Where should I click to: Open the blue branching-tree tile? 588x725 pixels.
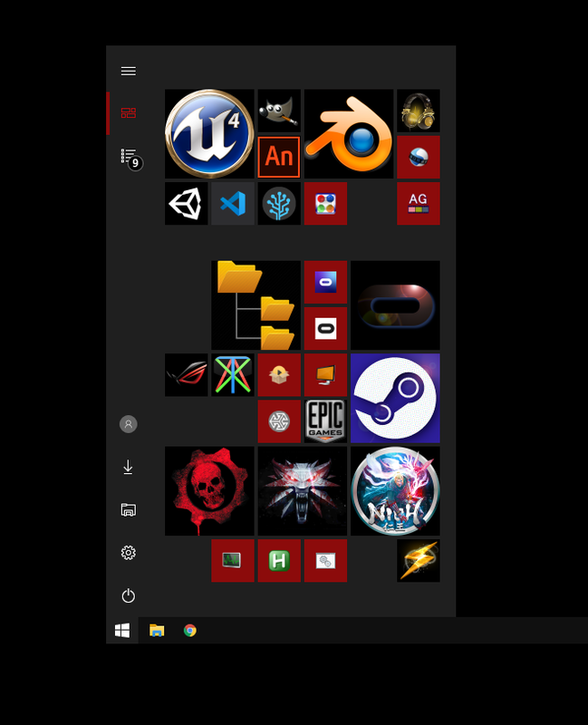pos(279,203)
